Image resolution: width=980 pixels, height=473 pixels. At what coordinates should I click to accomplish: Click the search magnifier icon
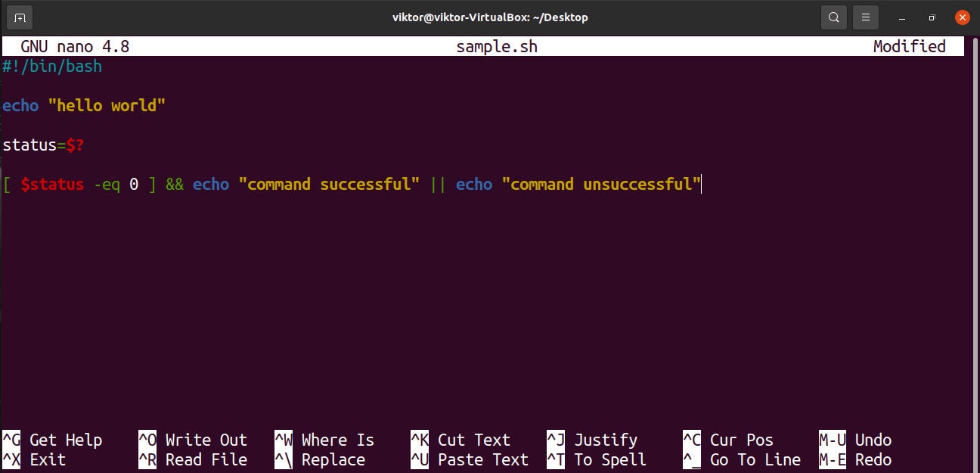(833, 17)
